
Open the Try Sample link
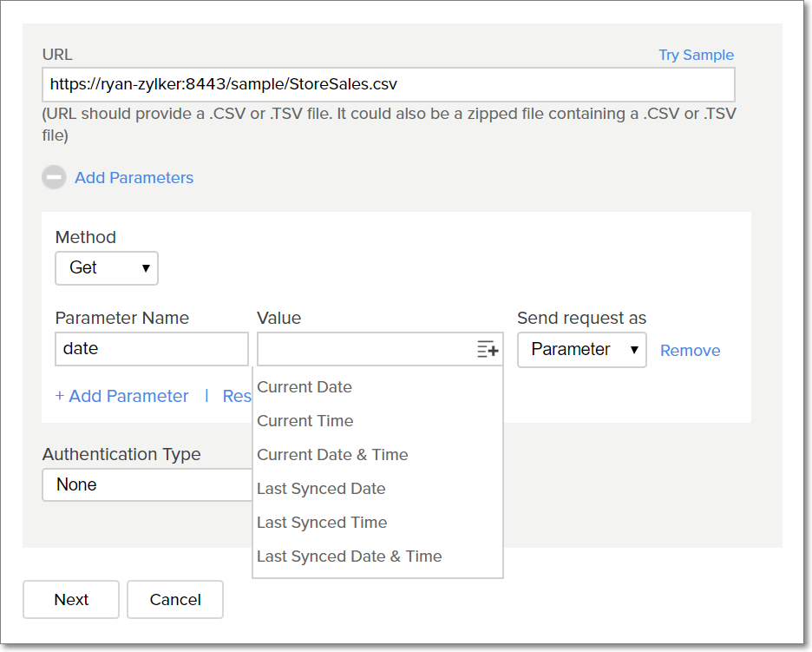(x=696, y=55)
